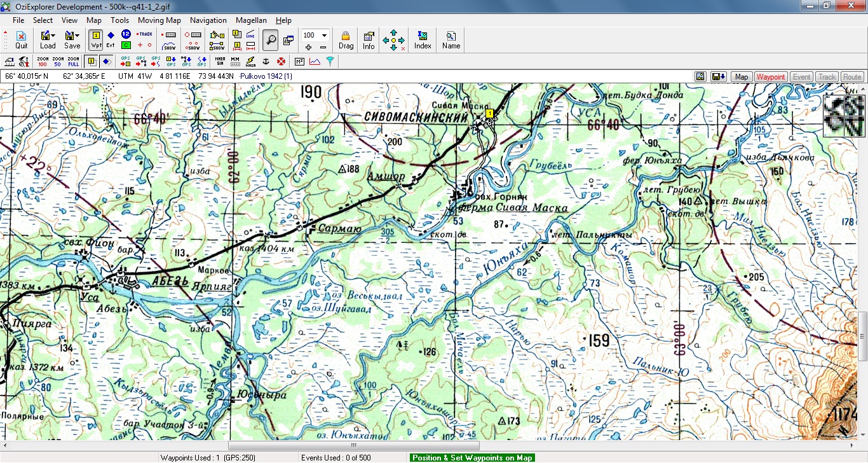Open the Magellan menu
This screenshot has width=868, height=463.
coord(251,20)
